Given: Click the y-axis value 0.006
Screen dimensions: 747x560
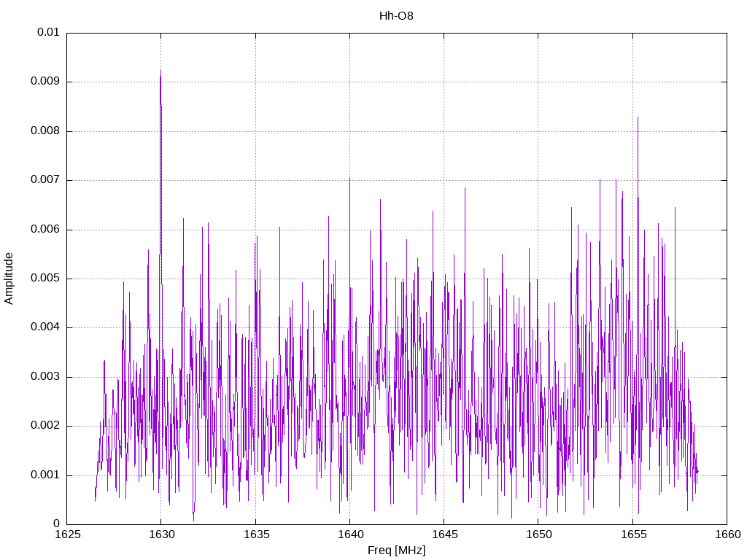Looking at the screenshot, I should [x=45, y=230].
